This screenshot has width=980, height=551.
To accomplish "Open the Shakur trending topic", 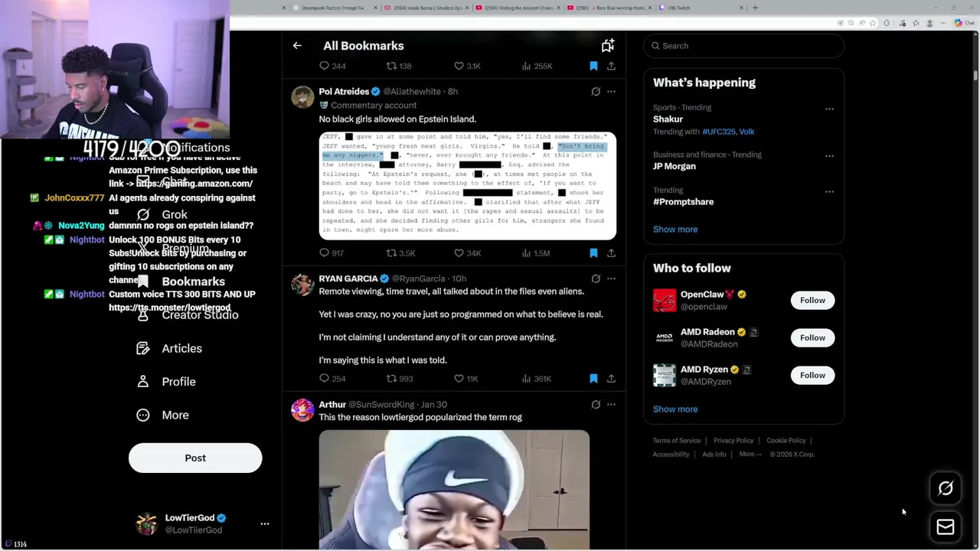I will (668, 119).
